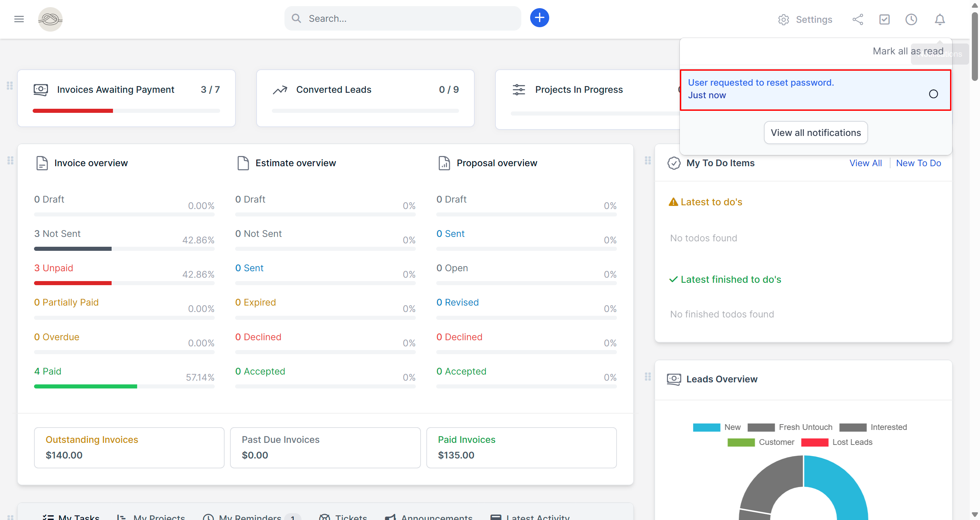Open the Settings gear in the top bar
This screenshot has width=980, height=520.
click(783, 19)
